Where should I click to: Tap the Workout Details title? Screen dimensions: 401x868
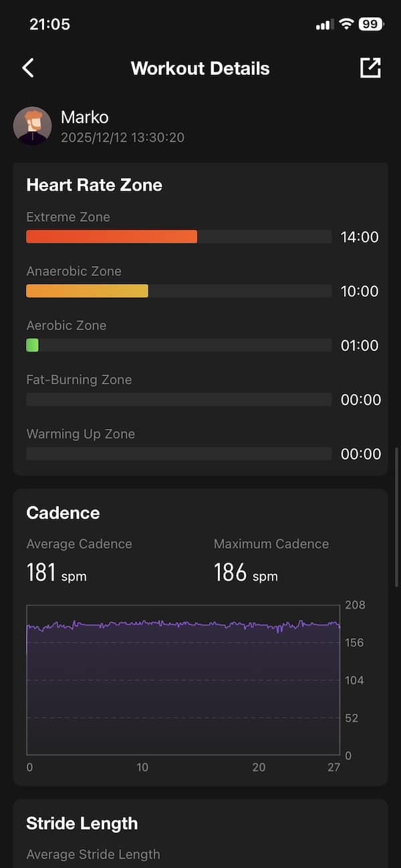click(200, 68)
